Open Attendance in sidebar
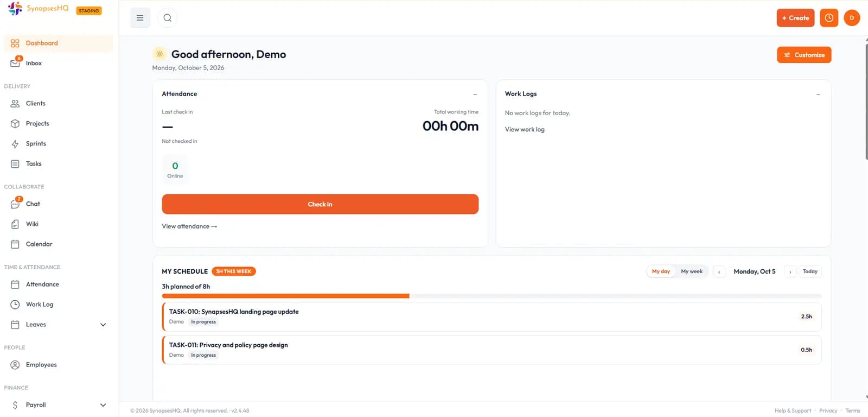 pyautogui.click(x=59, y=285)
